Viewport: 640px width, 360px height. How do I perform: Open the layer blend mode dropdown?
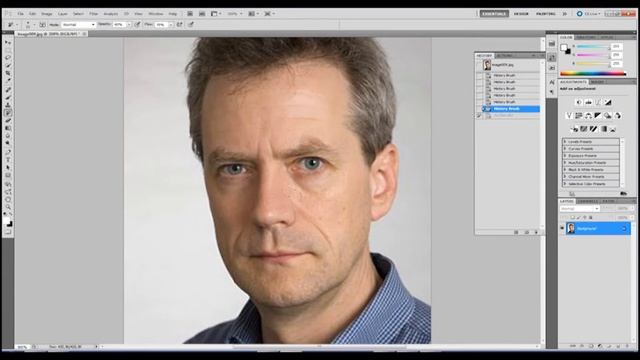[x=580, y=209]
